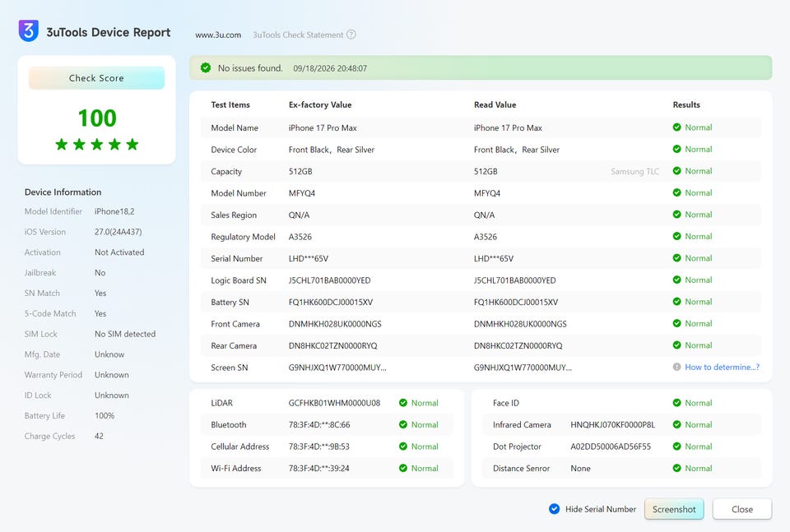Click the Face ID row Normal check icon
Screen dimensions: 790x532
coord(676,403)
